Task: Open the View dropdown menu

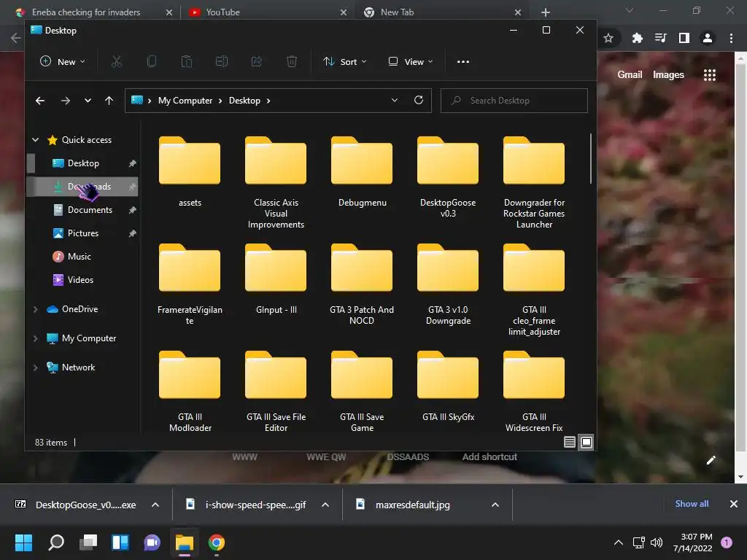Action: tap(411, 61)
